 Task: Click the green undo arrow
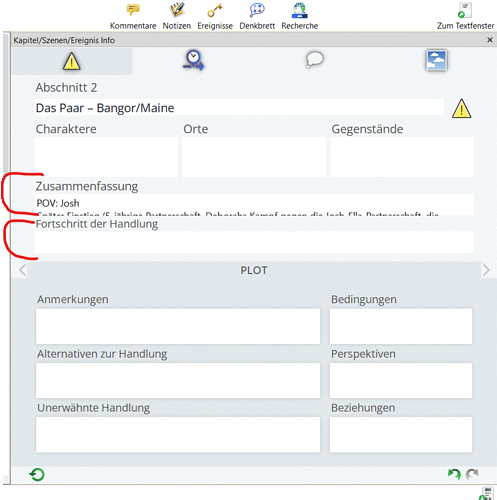click(454, 474)
